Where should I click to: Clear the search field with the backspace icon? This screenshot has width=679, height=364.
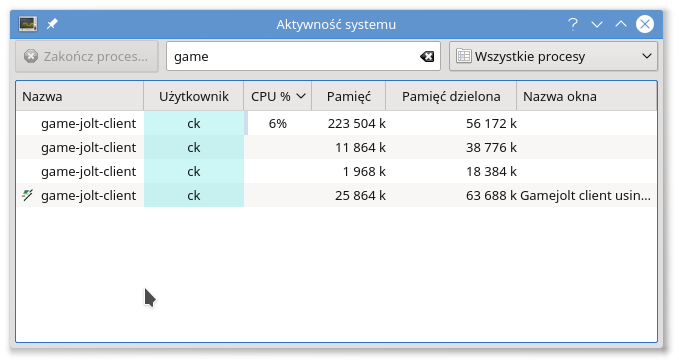tap(427, 56)
